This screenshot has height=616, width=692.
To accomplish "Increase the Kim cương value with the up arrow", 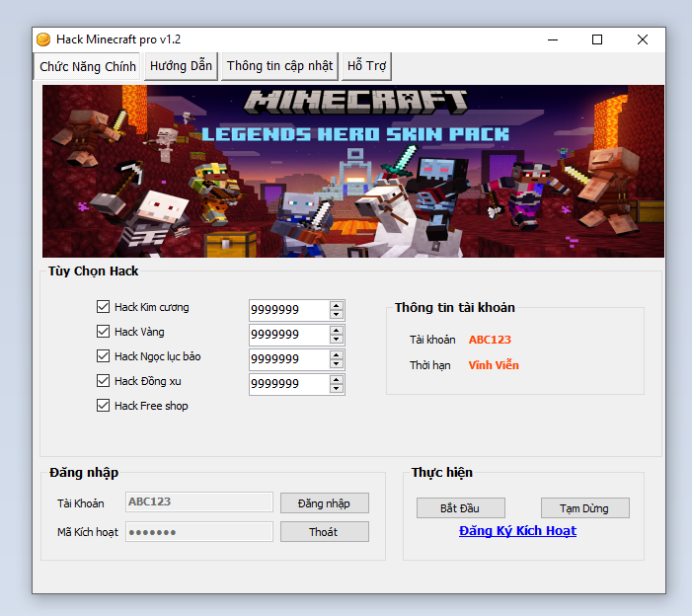I will point(337,305).
